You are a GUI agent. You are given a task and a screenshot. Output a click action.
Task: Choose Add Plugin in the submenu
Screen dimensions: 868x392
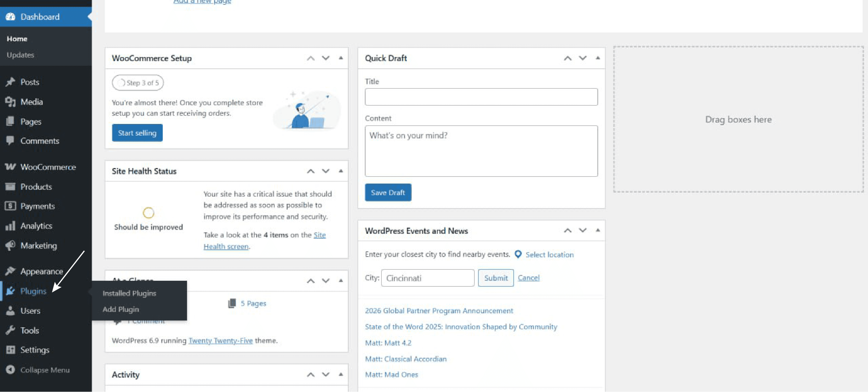click(x=121, y=309)
